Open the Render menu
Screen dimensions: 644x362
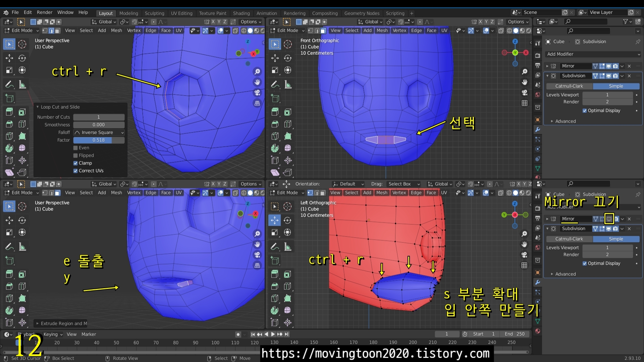pyautogui.click(x=45, y=12)
